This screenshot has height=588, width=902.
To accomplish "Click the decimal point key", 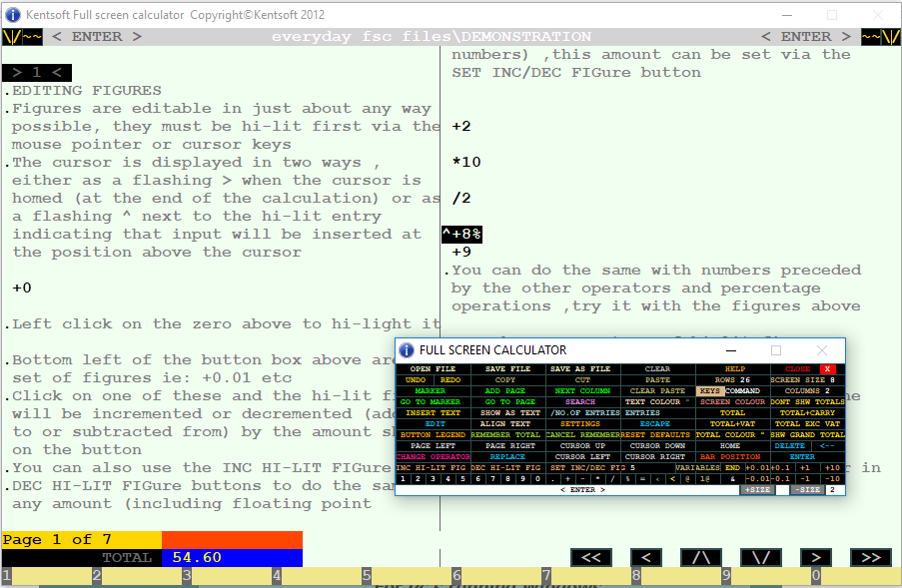I will click(x=552, y=479).
